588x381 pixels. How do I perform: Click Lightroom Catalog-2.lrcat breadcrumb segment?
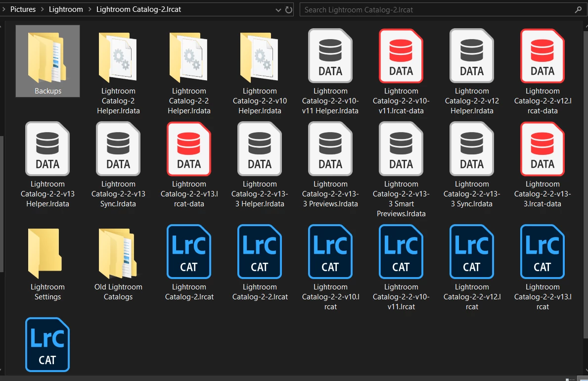click(138, 9)
